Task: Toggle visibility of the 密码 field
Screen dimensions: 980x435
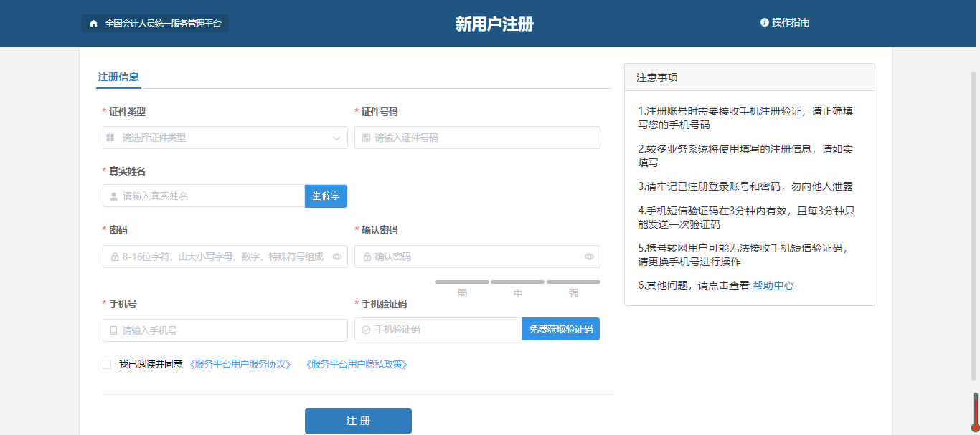Action: [x=337, y=256]
